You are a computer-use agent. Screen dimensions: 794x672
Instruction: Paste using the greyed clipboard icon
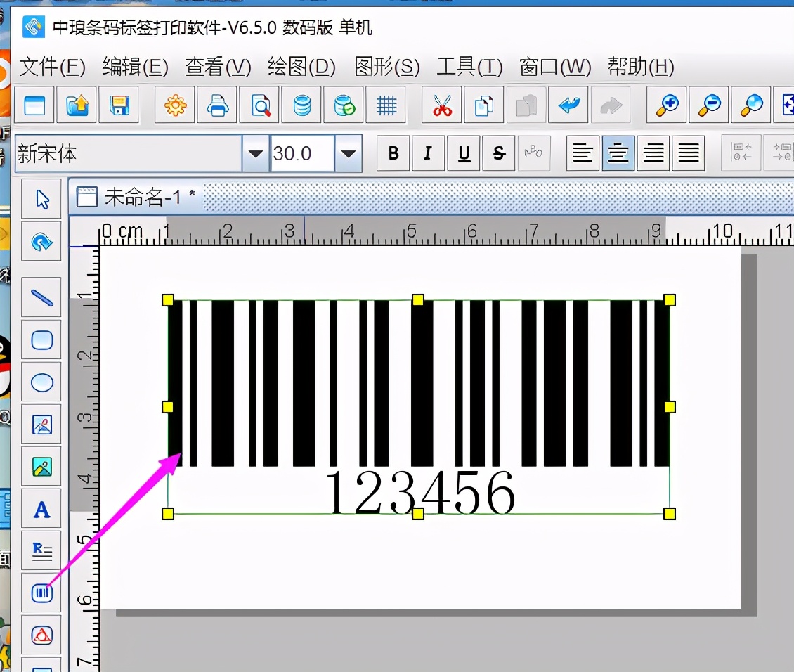(526, 105)
